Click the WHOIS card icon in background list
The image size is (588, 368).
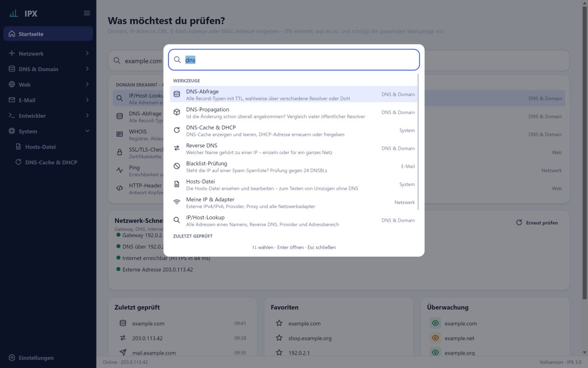pos(120,134)
